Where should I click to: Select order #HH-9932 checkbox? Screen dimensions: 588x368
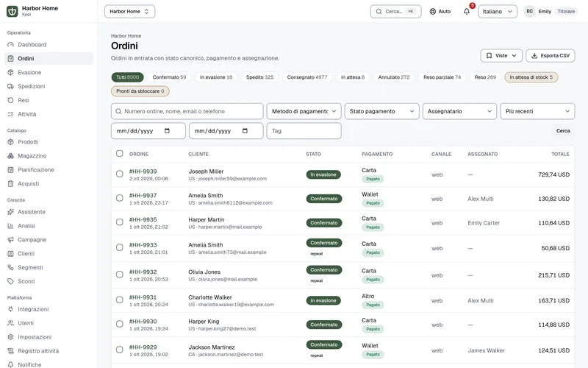click(120, 275)
